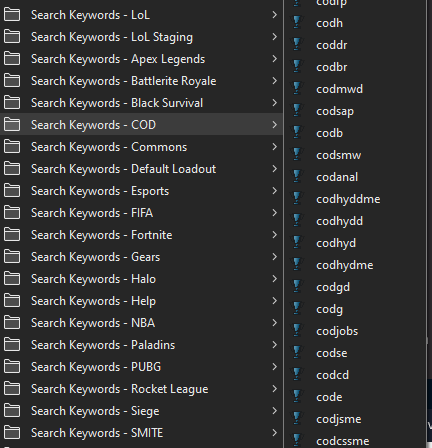The image size is (432, 448).
Task: Select the code entry text
Action: coord(329,397)
